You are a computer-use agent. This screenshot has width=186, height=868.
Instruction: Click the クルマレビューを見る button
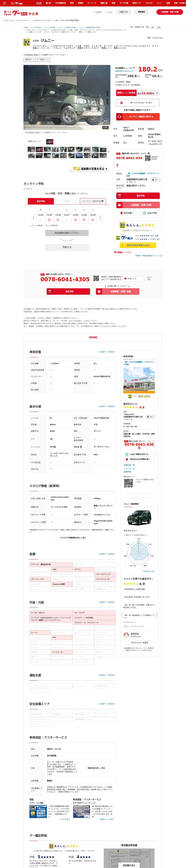coord(139,643)
